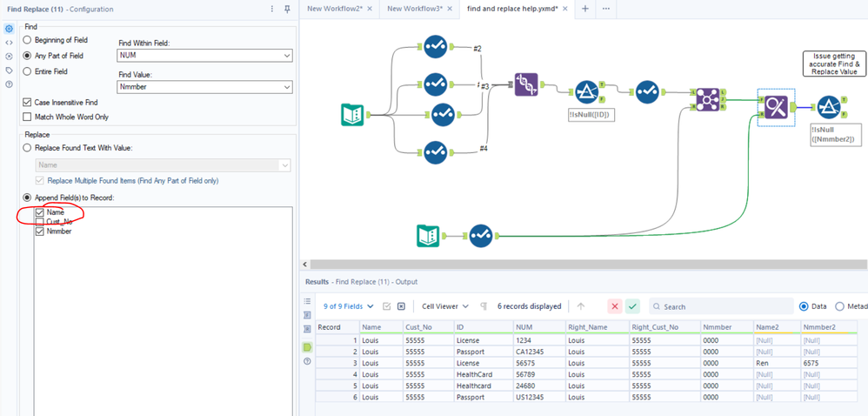Select the Find Replace tool on canvas
The width and height of the screenshot is (868, 416).
776,107
